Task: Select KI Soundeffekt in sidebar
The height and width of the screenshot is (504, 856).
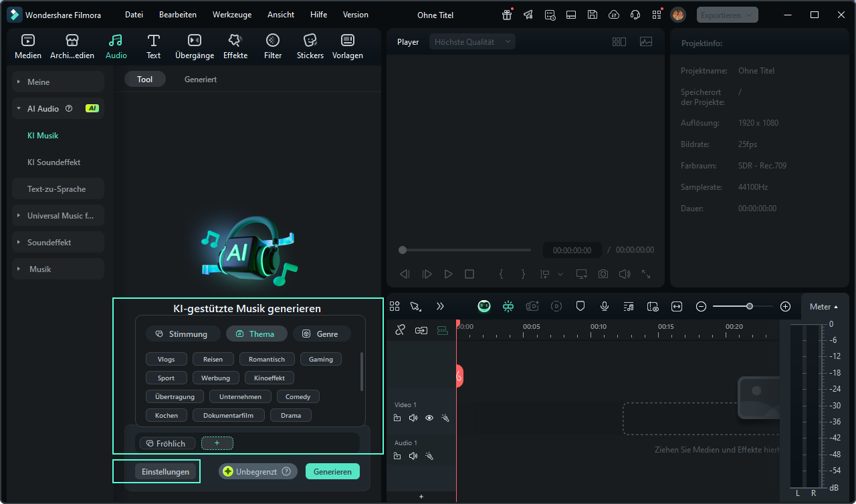Action: (x=54, y=162)
